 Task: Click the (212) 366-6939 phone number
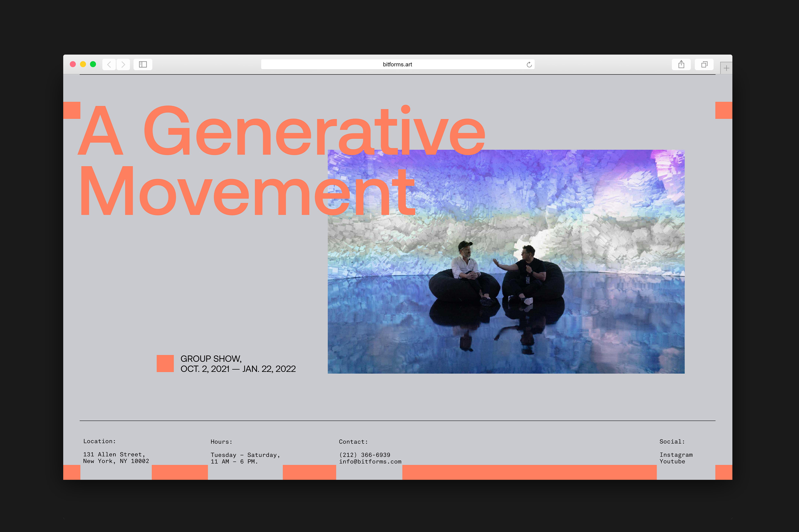[365, 455]
